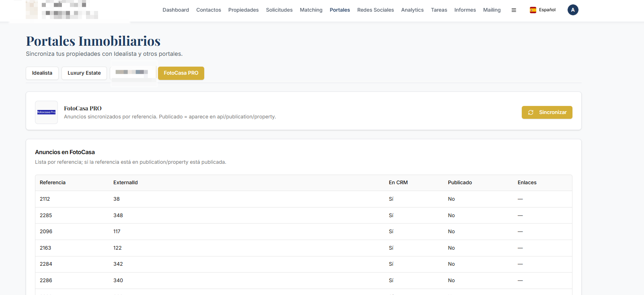Click the Portales menu item
Viewport: 644px width, 295px height.
coord(340,10)
